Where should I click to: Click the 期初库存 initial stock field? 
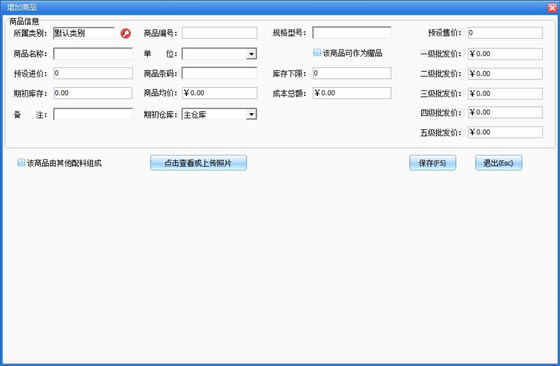pos(93,93)
